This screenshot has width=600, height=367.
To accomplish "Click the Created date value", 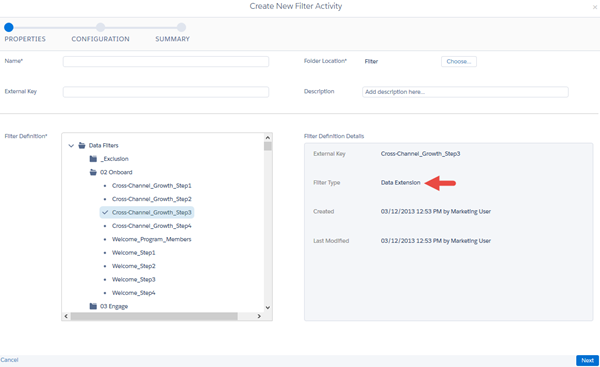I will coord(435,211).
